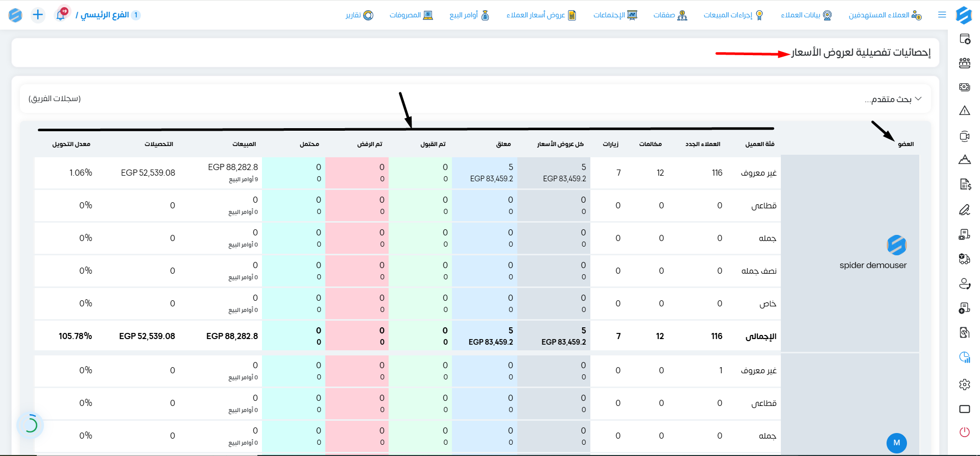The width and height of the screenshot is (980, 456).
Task: Click the plus quick-add icon
Action: [38, 15]
